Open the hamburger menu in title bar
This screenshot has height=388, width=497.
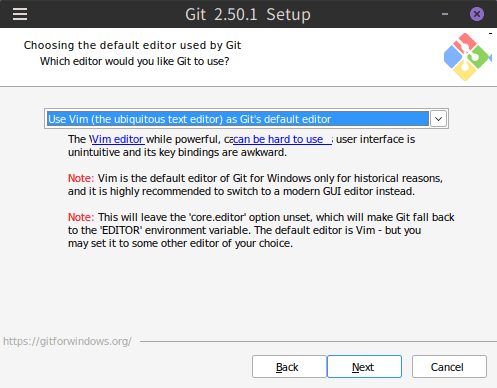click(20, 14)
